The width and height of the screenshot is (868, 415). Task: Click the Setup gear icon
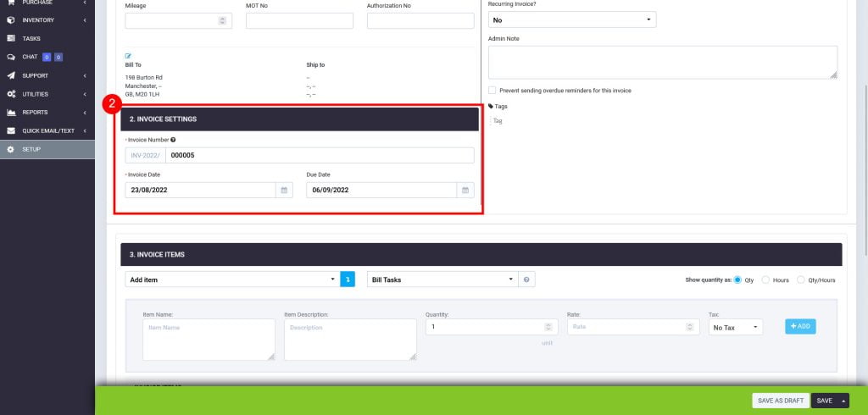click(x=10, y=149)
